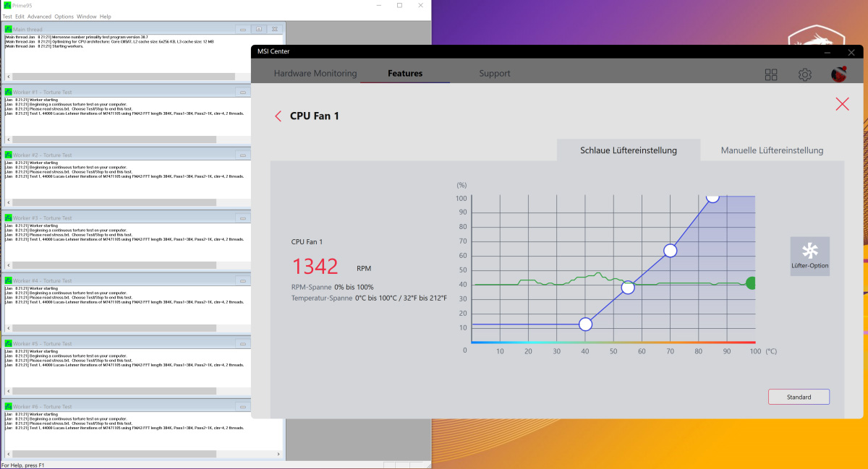
Task: Minimize the Worker #6 child window
Action: coord(244,405)
